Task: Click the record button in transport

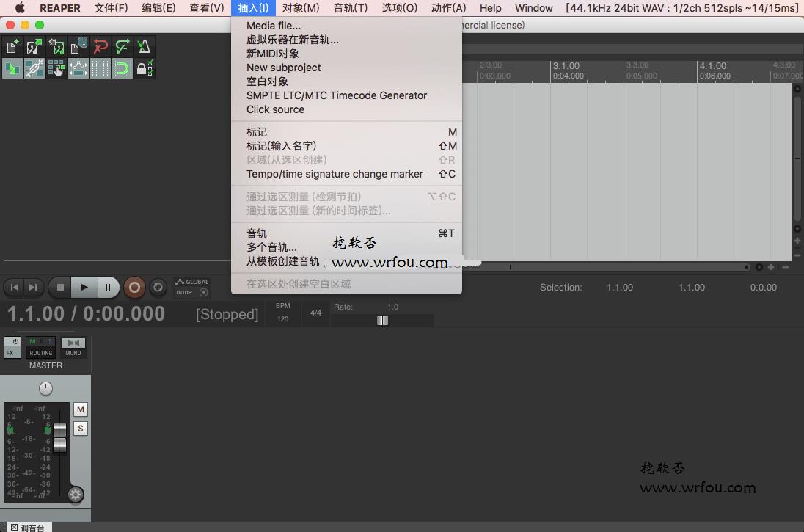Action: click(134, 288)
